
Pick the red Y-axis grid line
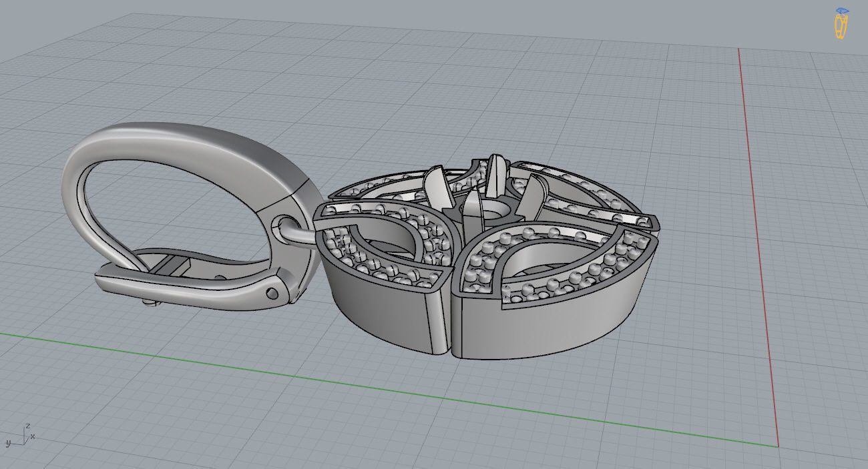pyautogui.click(x=758, y=247)
